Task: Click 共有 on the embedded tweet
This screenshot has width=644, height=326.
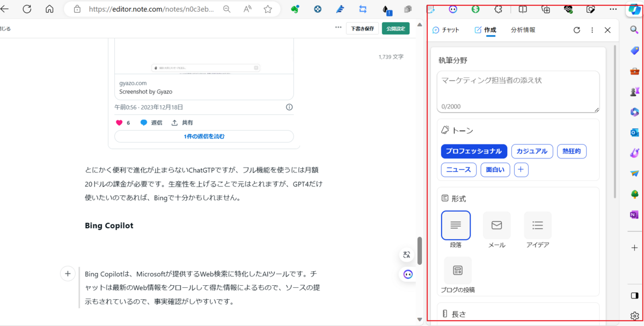Action: (182, 122)
